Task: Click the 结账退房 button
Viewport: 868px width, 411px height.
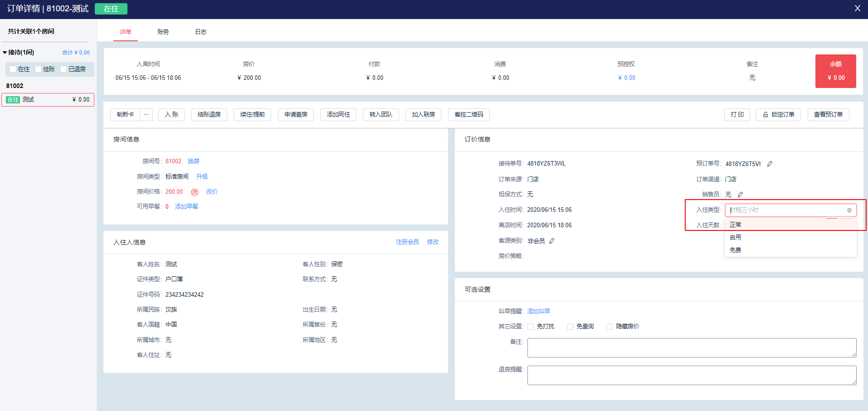Action: coord(209,115)
